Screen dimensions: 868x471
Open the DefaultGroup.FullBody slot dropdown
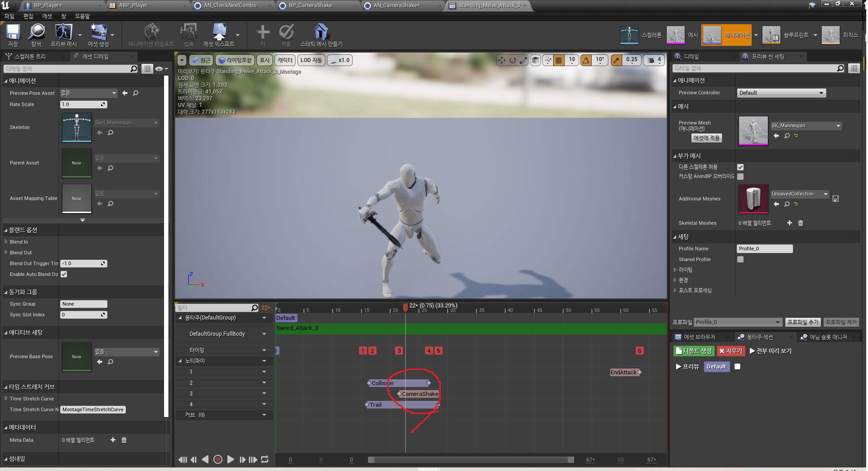(x=264, y=334)
